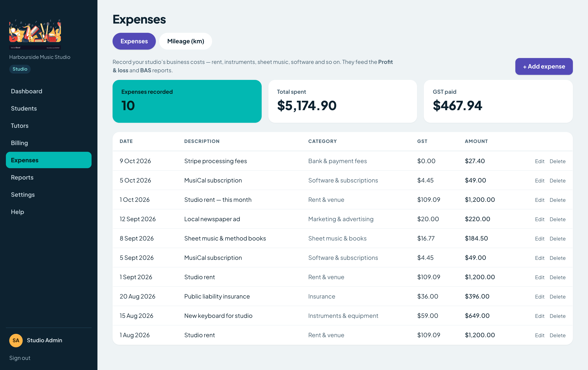Open the Reports page
Viewport: 588px width, 370px height.
[49, 177]
